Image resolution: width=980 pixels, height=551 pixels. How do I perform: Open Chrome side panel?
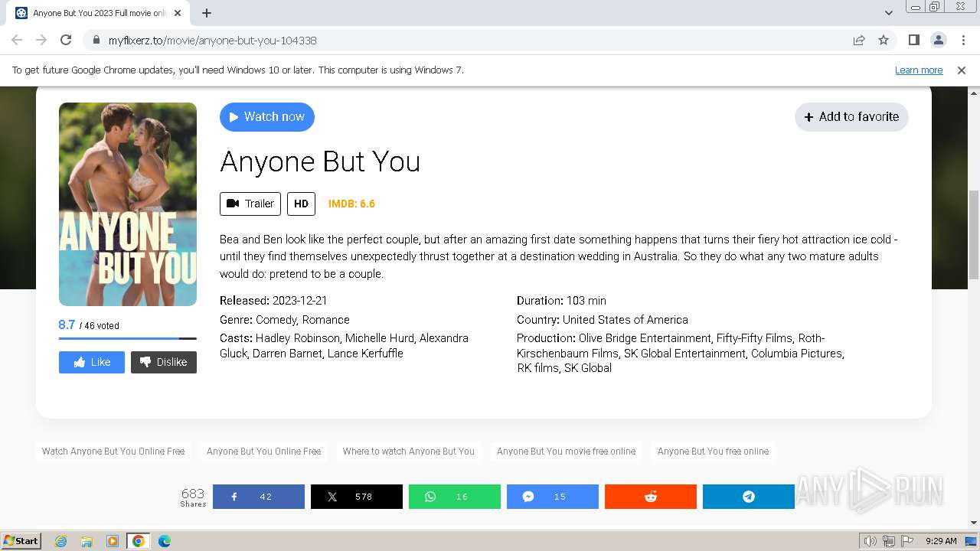click(913, 40)
